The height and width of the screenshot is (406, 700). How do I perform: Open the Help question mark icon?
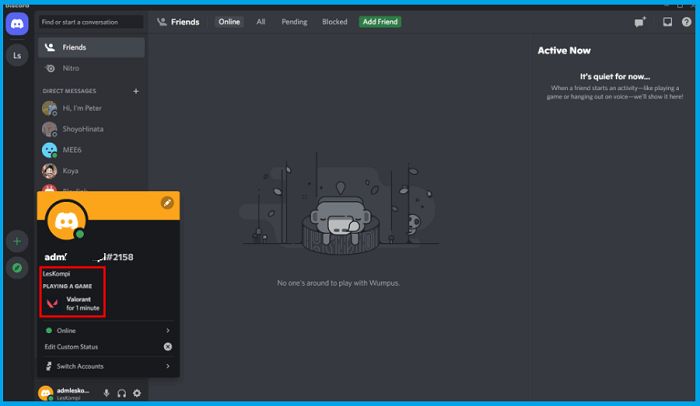(x=688, y=21)
